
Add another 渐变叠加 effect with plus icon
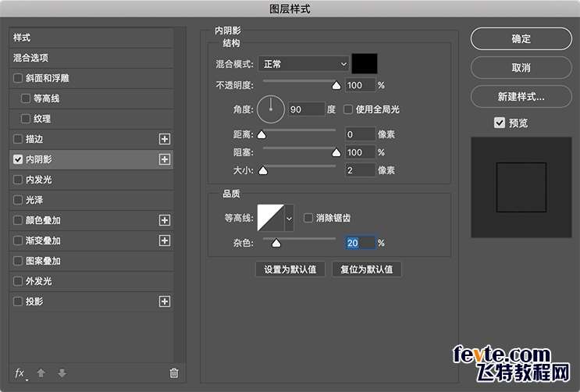[165, 241]
